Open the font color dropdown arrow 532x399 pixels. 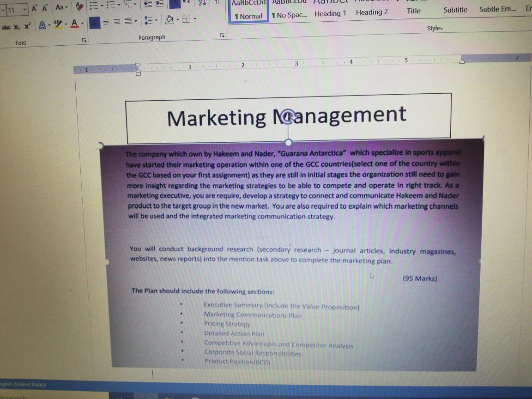[x=83, y=24]
